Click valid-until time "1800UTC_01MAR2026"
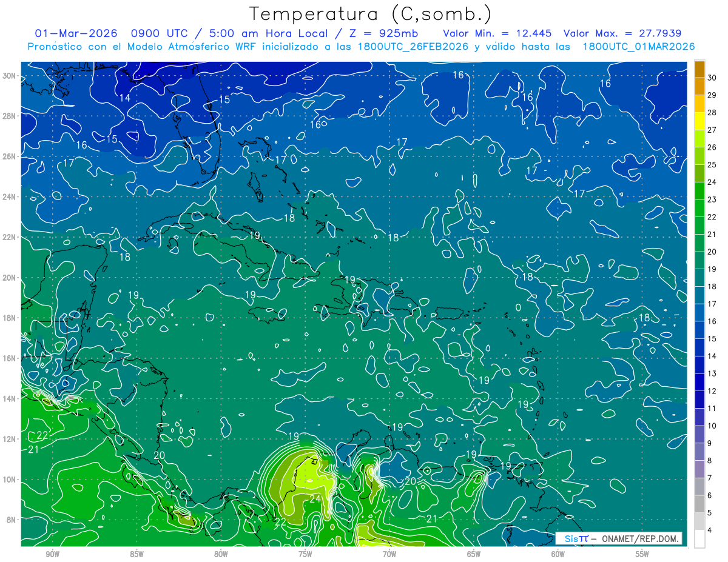The height and width of the screenshot is (562, 728). [639, 47]
